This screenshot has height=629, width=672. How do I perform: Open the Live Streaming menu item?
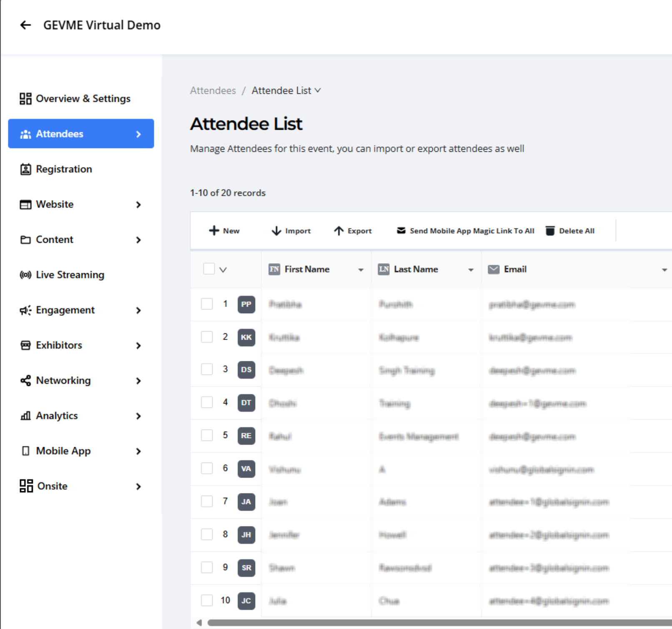point(81,275)
